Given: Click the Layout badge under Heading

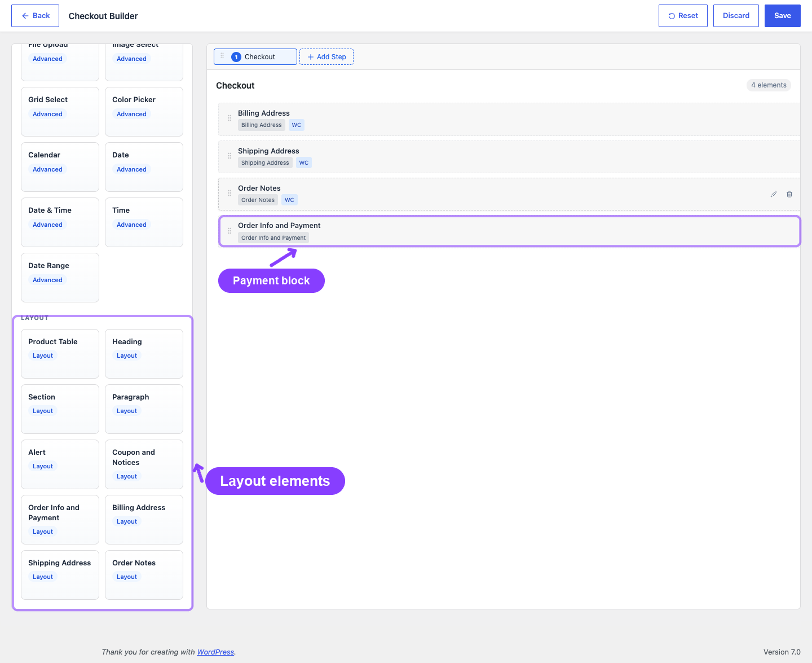Looking at the screenshot, I should [127, 356].
